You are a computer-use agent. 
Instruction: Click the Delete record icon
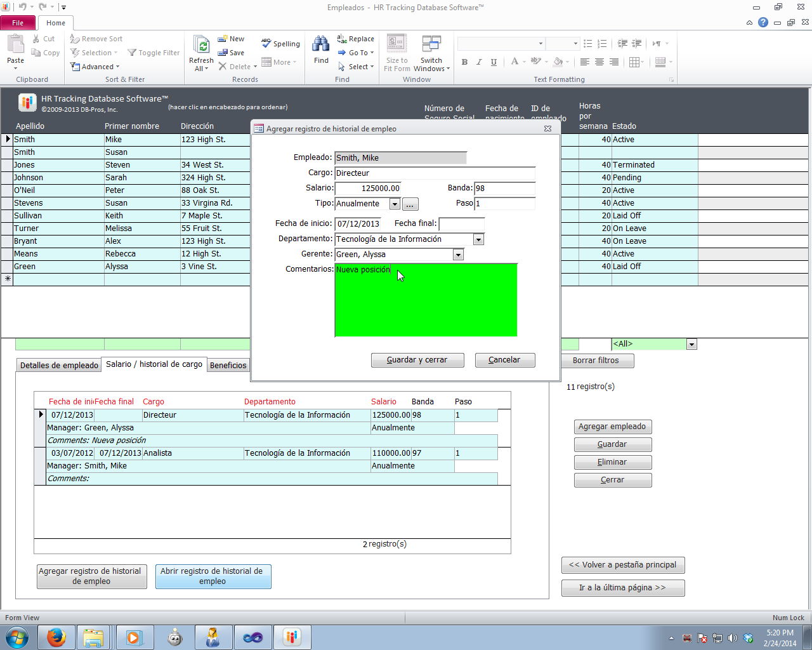223,67
